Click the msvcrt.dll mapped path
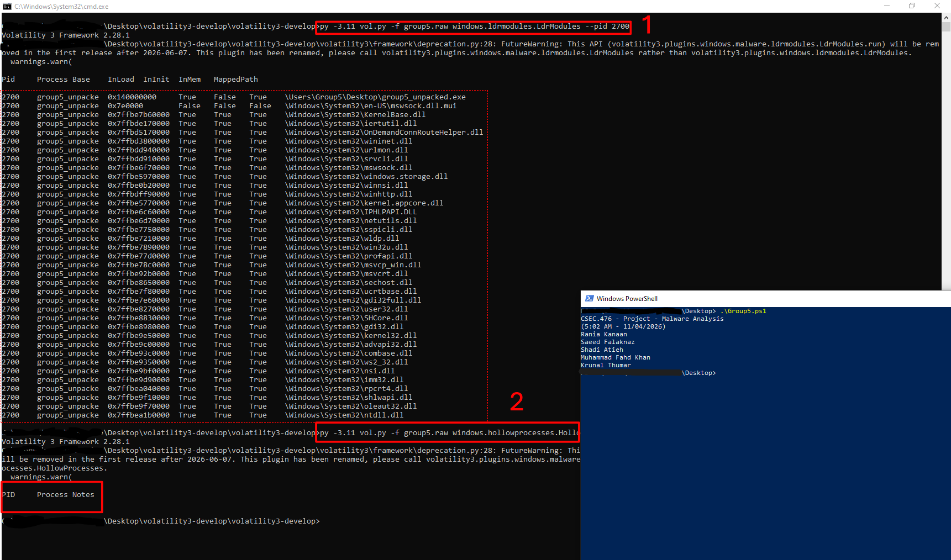 [346, 274]
